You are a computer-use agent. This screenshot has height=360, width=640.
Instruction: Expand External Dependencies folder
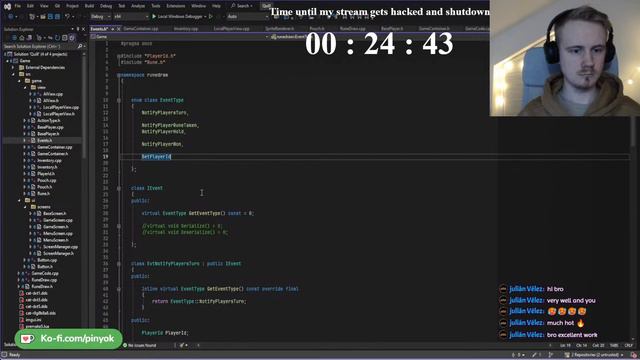[x=13, y=67]
